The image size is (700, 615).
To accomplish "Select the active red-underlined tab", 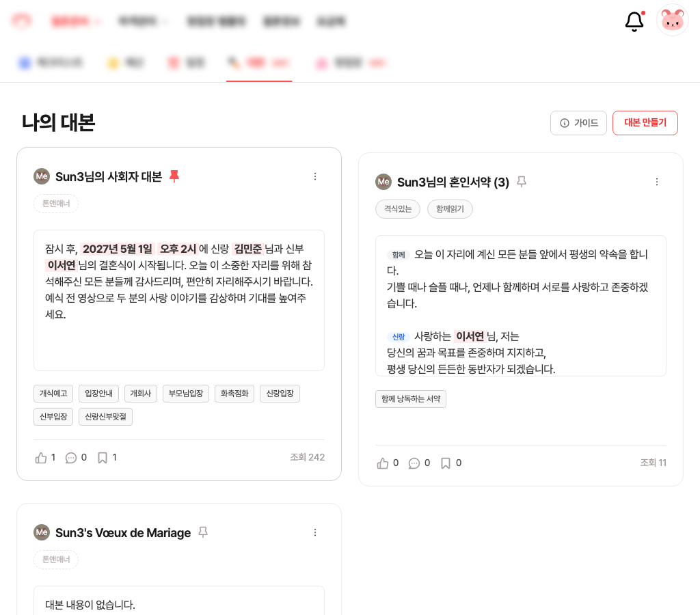I will click(259, 62).
